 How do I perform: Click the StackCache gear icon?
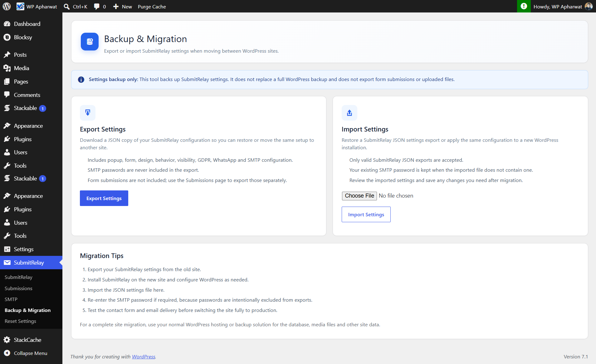[x=7, y=340]
